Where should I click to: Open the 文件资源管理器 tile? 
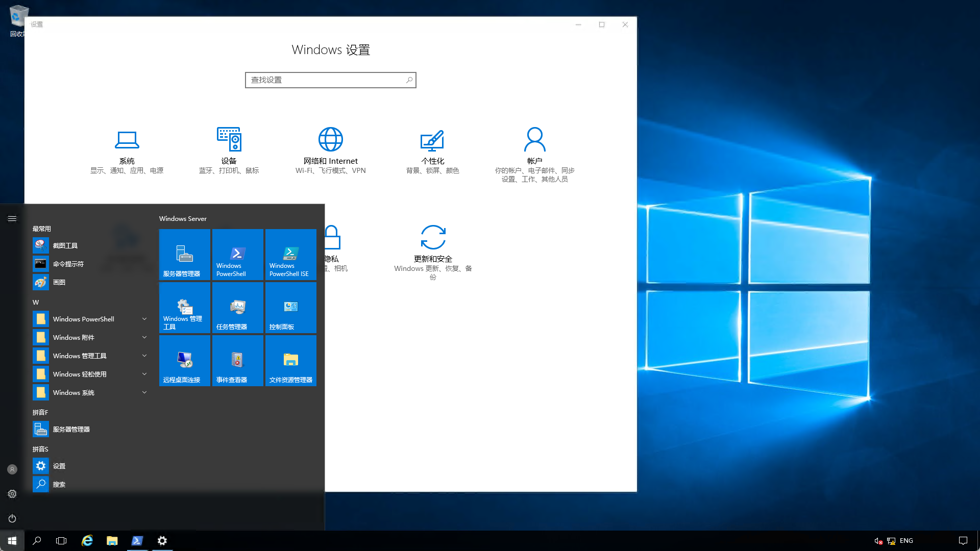[291, 361]
